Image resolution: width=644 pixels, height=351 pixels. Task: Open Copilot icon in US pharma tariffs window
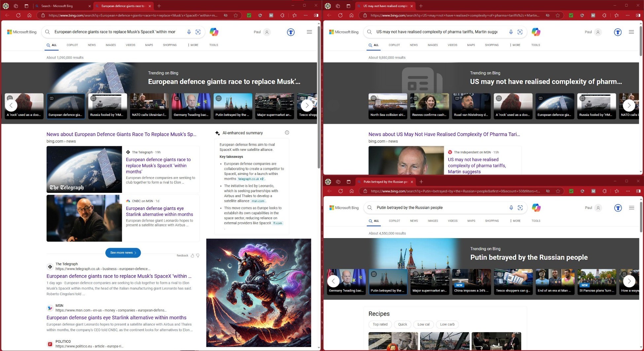point(536,32)
